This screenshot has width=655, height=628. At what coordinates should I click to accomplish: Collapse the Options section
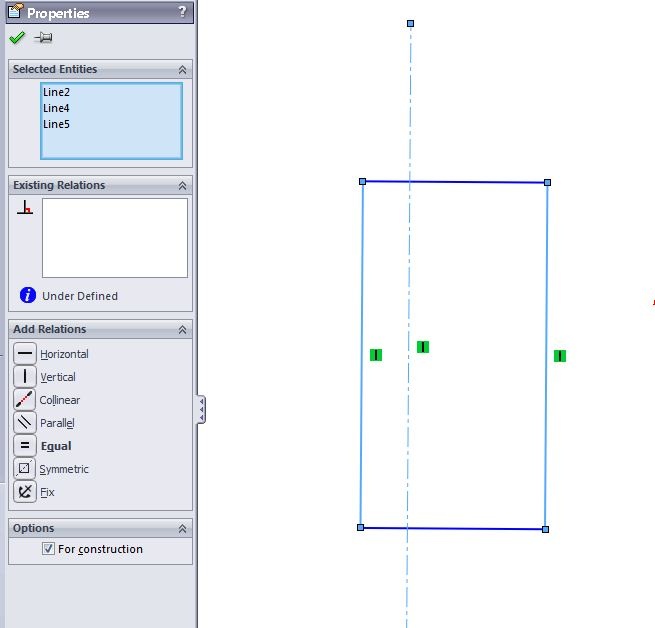pos(183,529)
